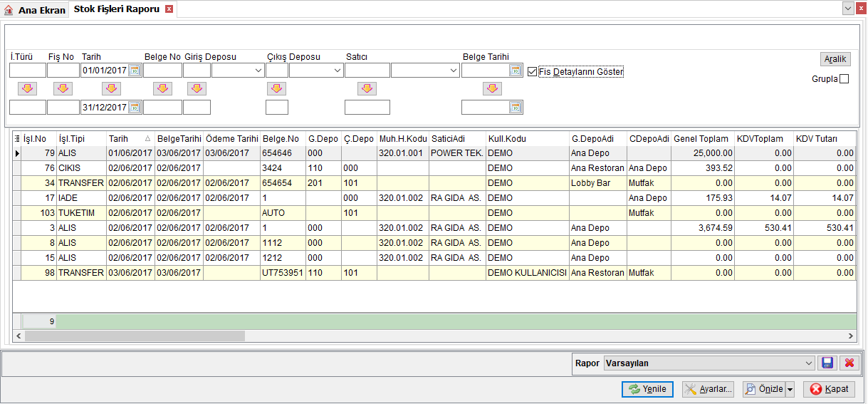Click the Aralık button
This screenshot has height=404, width=868.
835,59
